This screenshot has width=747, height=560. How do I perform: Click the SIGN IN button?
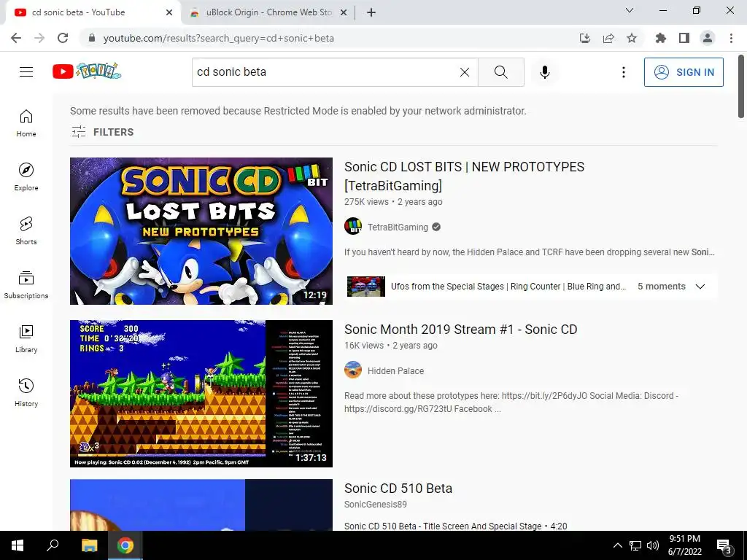(x=684, y=72)
